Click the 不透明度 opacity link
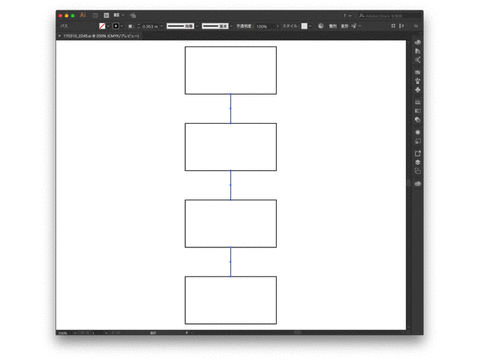The width and height of the screenshot is (480, 360). pyautogui.click(x=244, y=26)
